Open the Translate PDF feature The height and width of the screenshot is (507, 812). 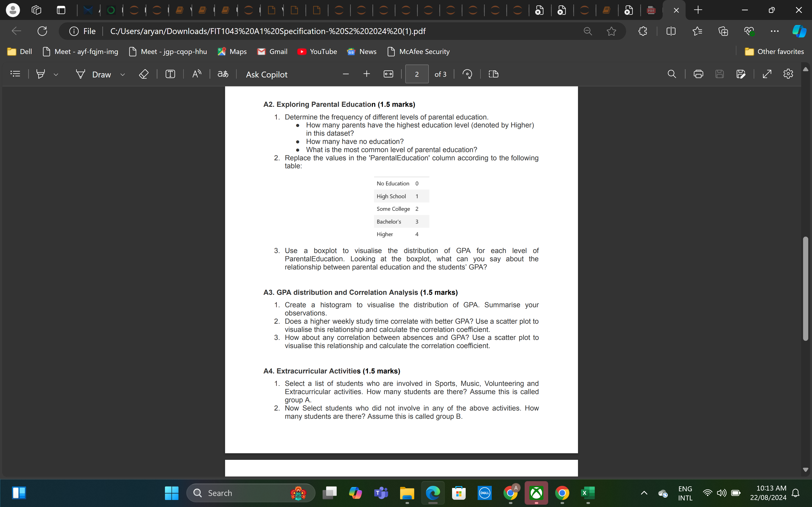223,74
